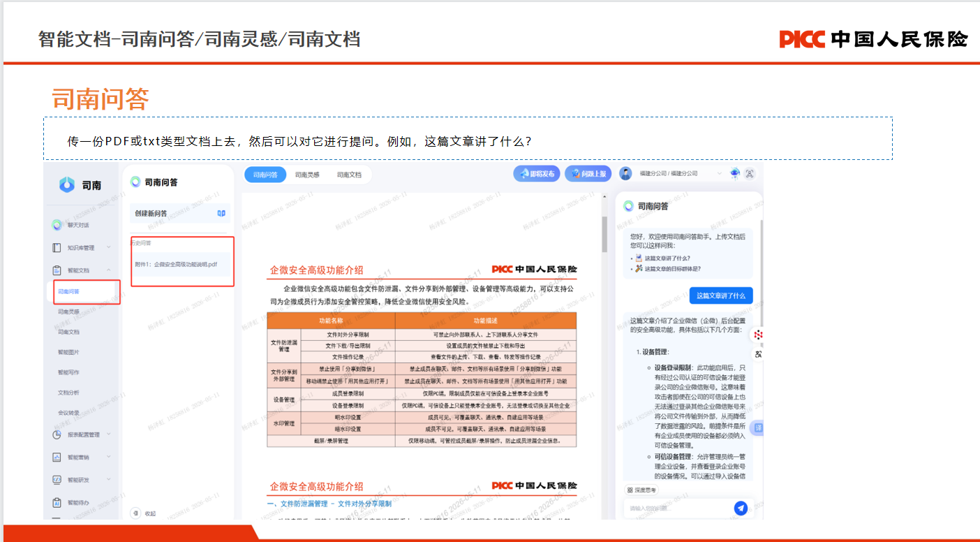Image resolution: width=980 pixels, height=542 pixels.
Task: Click the red floating widget icon on right edge
Action: click(x=758, y=335)
